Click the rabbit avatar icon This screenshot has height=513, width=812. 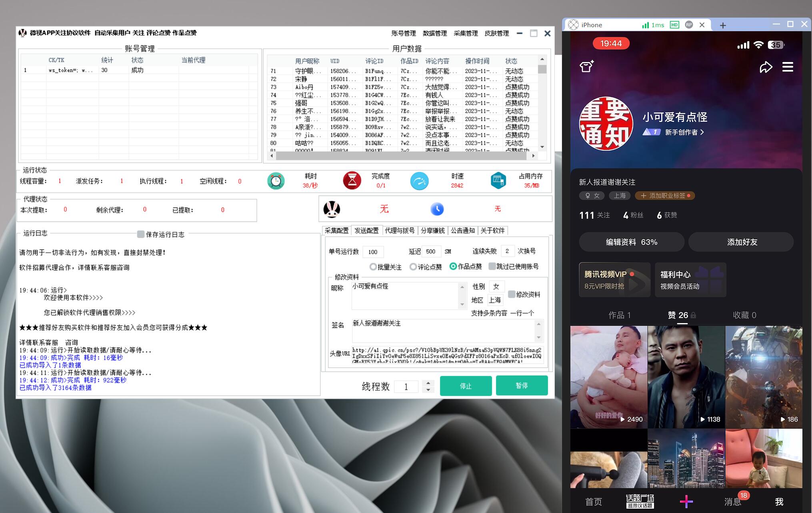332,209
